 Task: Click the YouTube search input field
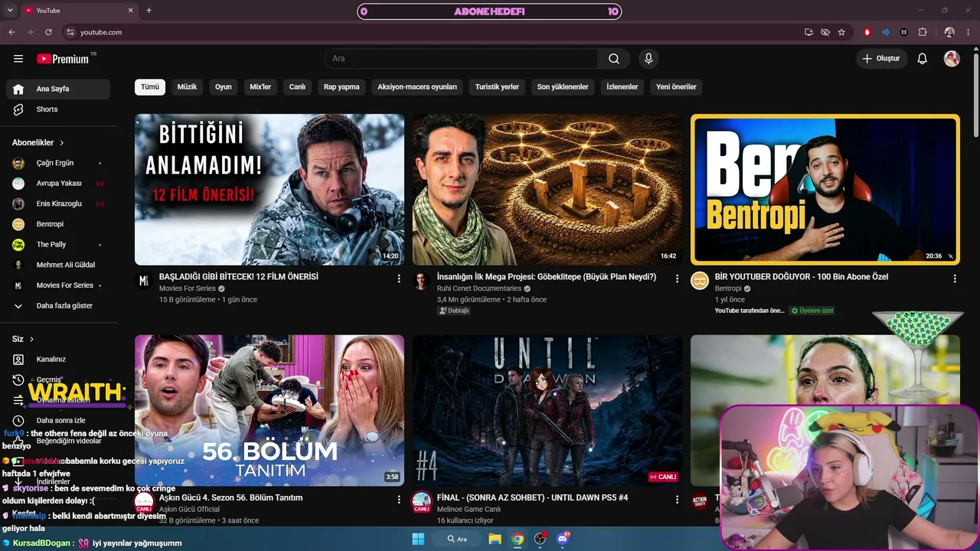461,59
